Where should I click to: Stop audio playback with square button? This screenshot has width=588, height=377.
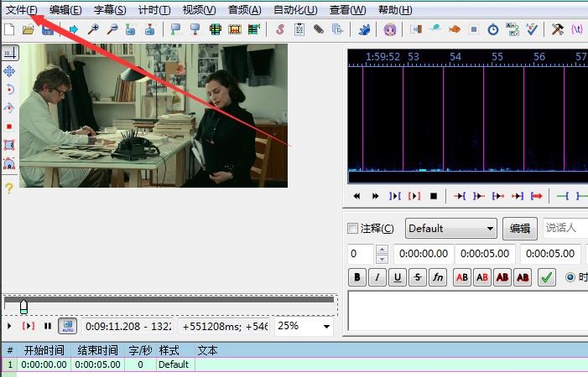(434, 196)
